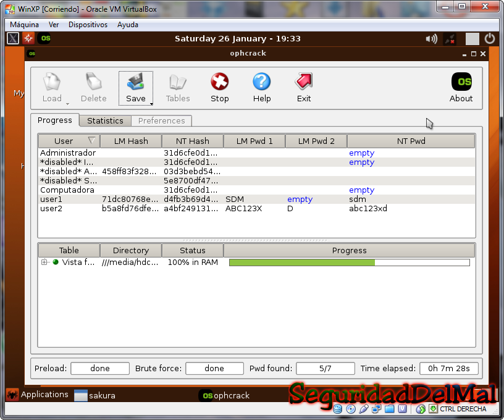Click the empty NT Pwd link for Administrador
Image resolution: width=504 pixels, height=420 pixels.
[x=361, y=153]
